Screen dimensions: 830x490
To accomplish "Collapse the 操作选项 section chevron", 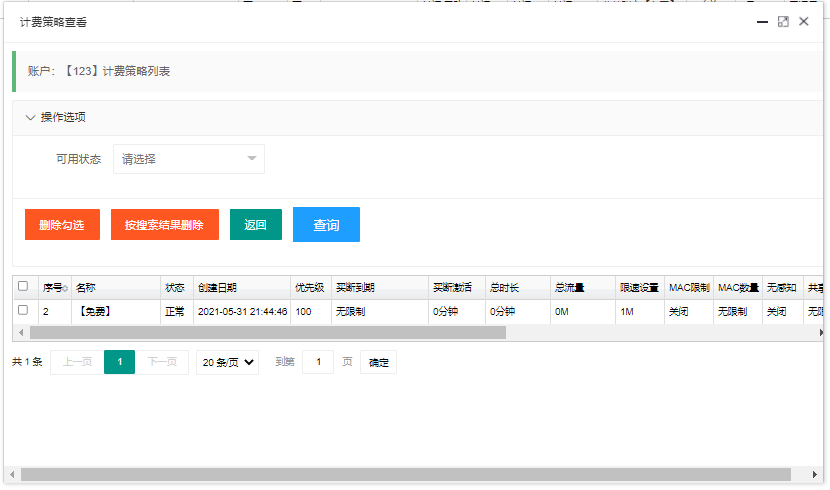I will click(30, 117).
